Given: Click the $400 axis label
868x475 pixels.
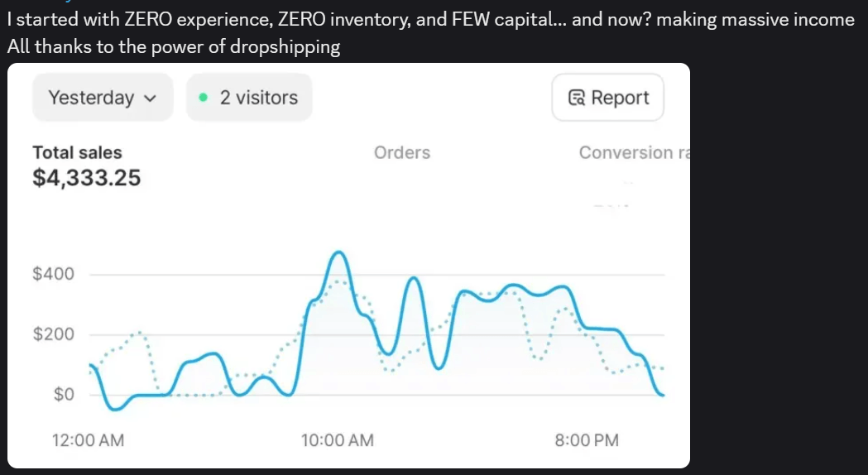Looking at the screenshot, I should pos(53,274).
